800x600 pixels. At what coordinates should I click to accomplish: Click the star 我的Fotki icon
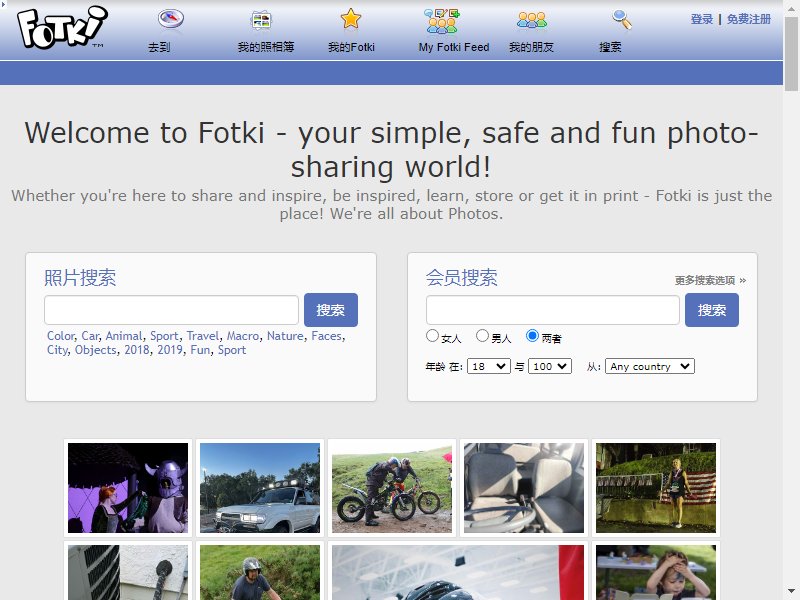(x=351, y=19)
